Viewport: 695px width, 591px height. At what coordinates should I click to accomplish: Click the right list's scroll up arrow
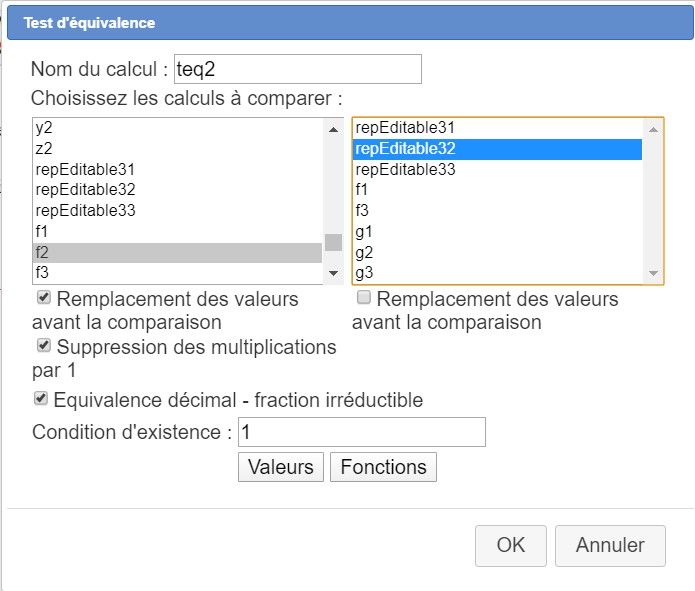654,129
